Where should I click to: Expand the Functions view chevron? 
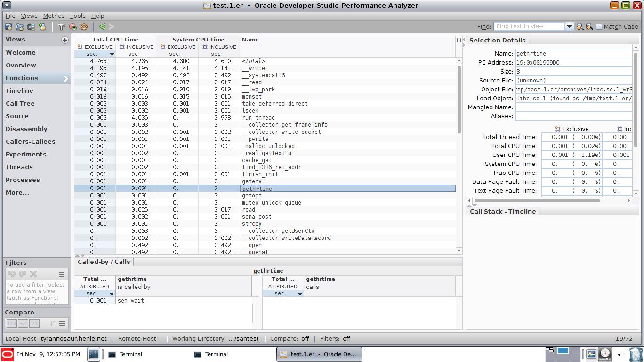(x=66, y=79)
